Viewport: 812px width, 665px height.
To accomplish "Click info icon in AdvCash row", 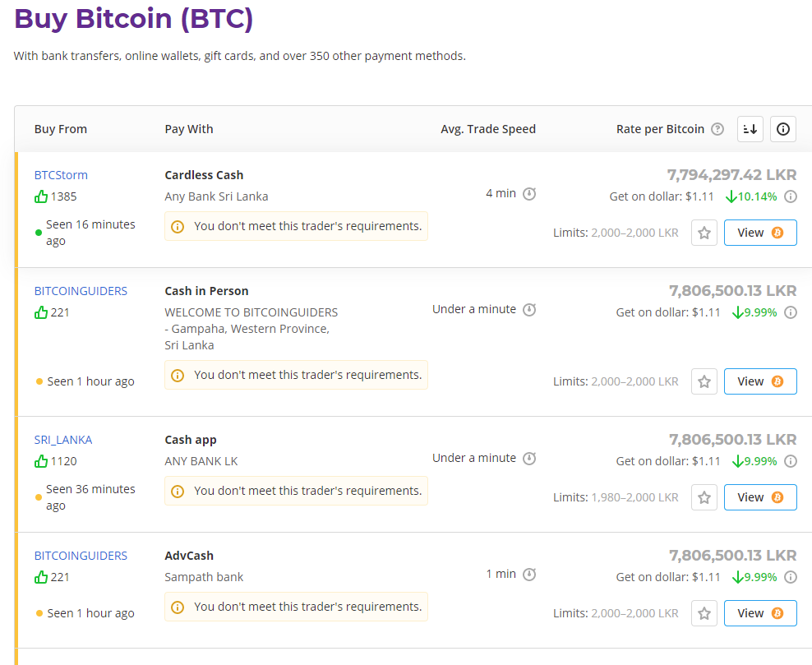I will (791, 577).
